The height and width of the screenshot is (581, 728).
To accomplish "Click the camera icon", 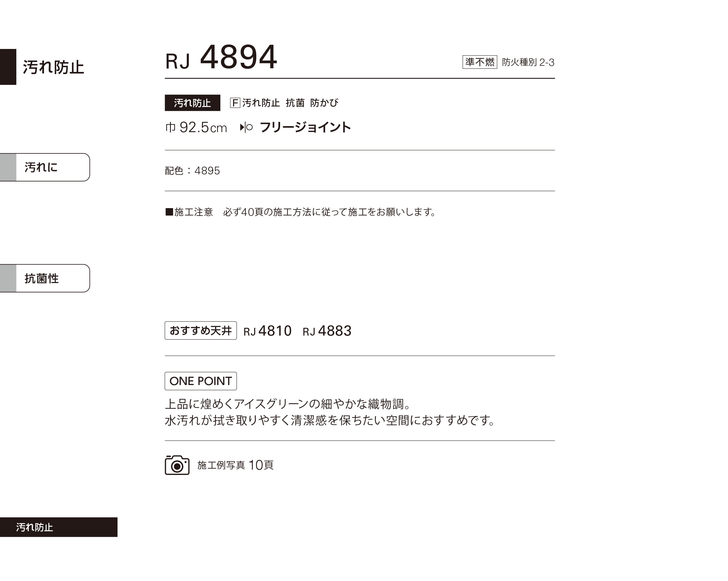I will tap(177, 465).
